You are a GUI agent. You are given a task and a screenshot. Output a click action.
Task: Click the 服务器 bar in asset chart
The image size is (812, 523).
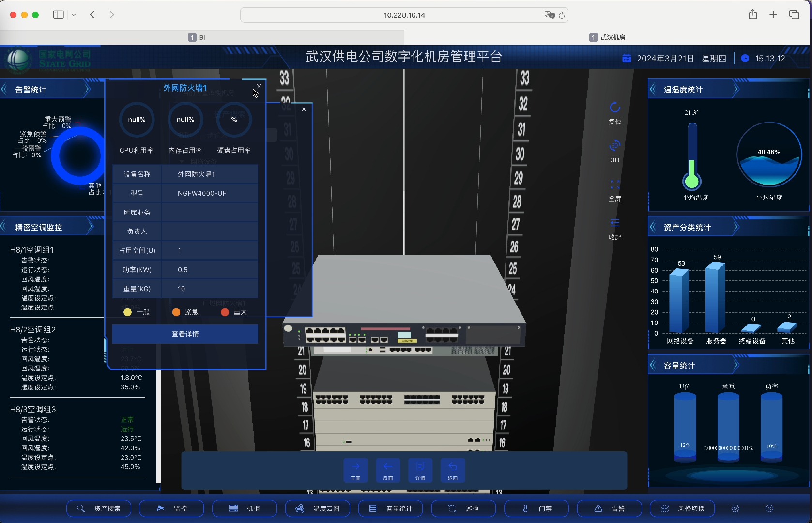715,297
